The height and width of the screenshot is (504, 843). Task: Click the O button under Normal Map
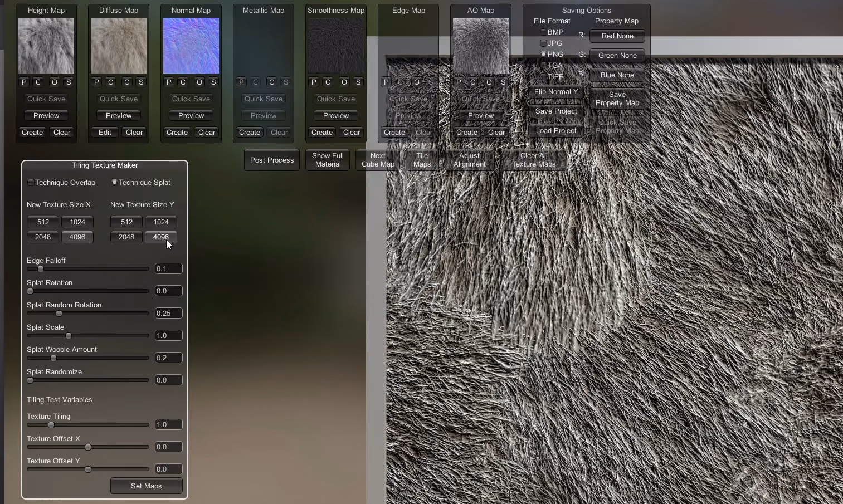pyautogui.click(x=199, y=82)
